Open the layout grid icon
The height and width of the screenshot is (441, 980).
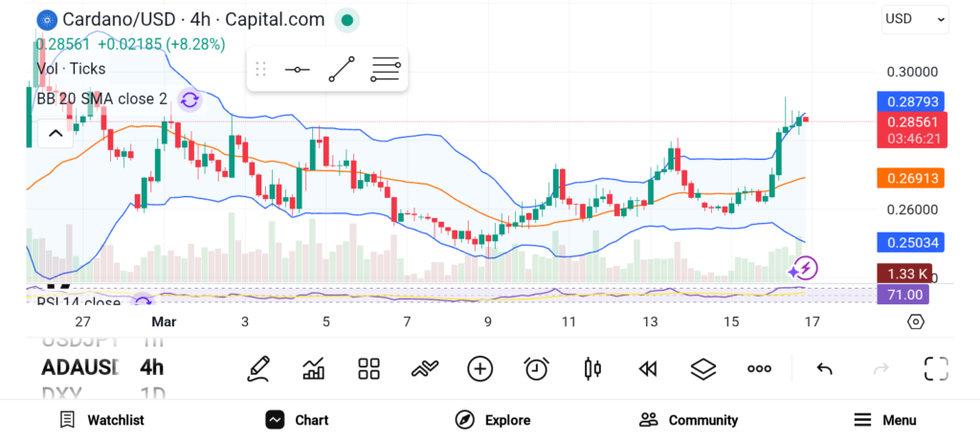pyautogui.click(x=368, y=368)
